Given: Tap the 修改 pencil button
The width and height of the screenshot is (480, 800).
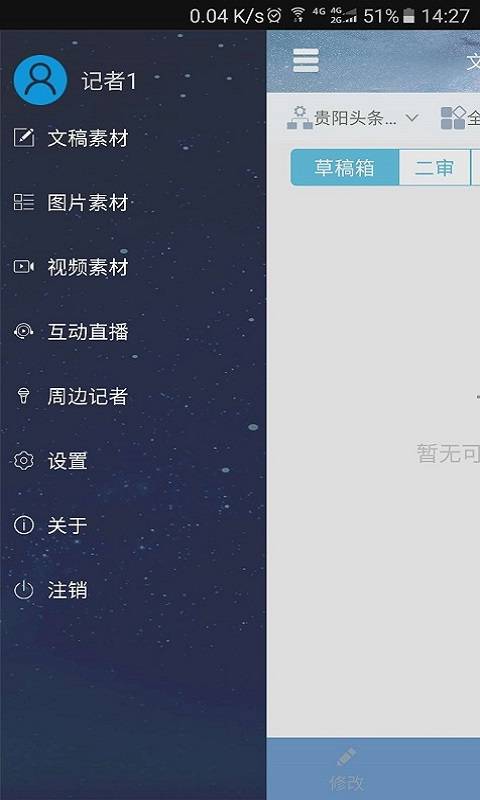Looking at the screenshot, I should (x=347, y=769).
